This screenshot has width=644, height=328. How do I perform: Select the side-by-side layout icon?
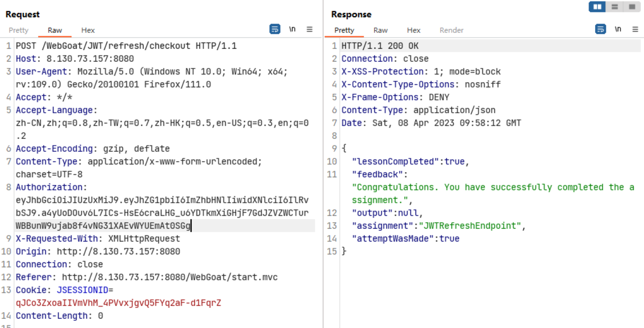pos(597,7)
